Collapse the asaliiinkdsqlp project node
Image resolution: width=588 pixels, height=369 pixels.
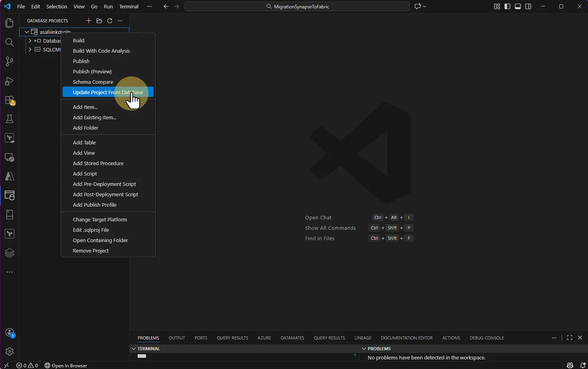[27, 32]
